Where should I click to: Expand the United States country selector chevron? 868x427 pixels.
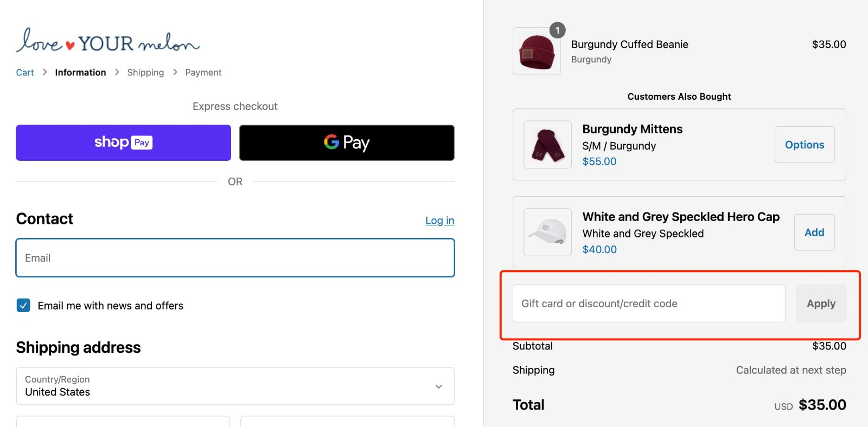(x=438, y=386)
